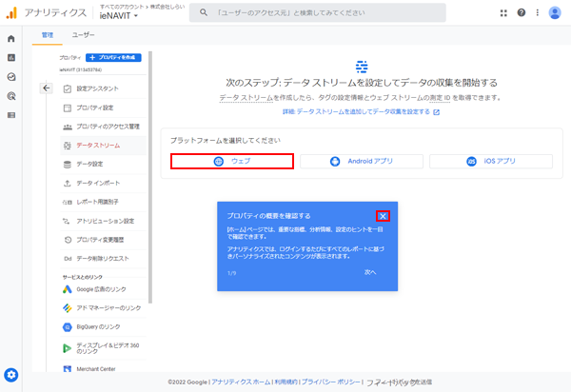This screenshot has height=392, width=571.
Task: Click the property column vertical scrollbar
Action: [150, 177]
